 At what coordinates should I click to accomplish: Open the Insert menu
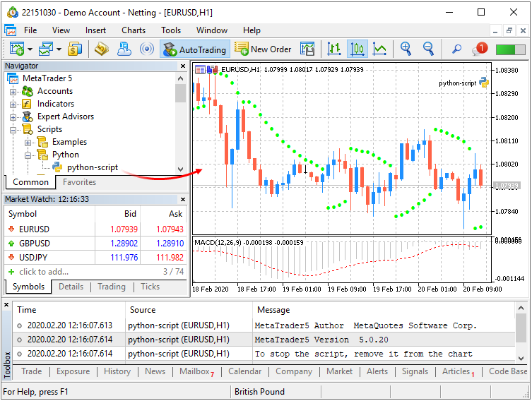tap(95, 30)
